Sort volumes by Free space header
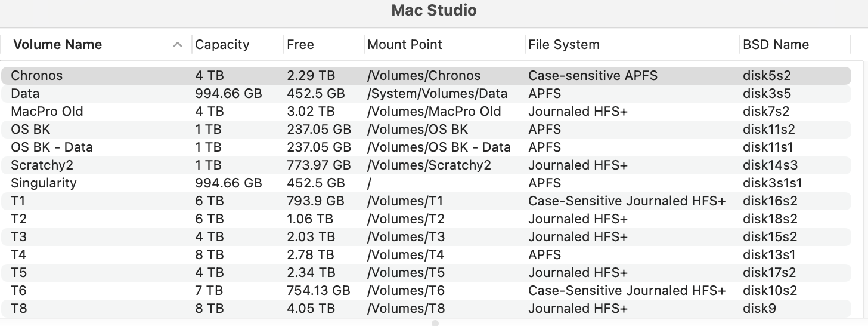Screen dimensions: 868x326 pyautogui.click(x=300, y=45)
